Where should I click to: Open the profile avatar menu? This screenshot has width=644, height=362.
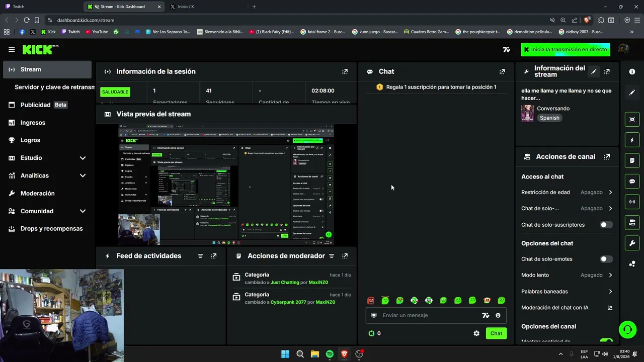click(x=623, y=49)
